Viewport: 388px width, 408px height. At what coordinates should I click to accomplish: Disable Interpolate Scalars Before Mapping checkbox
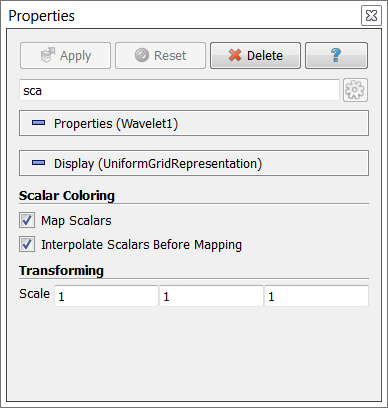[27, 244]
